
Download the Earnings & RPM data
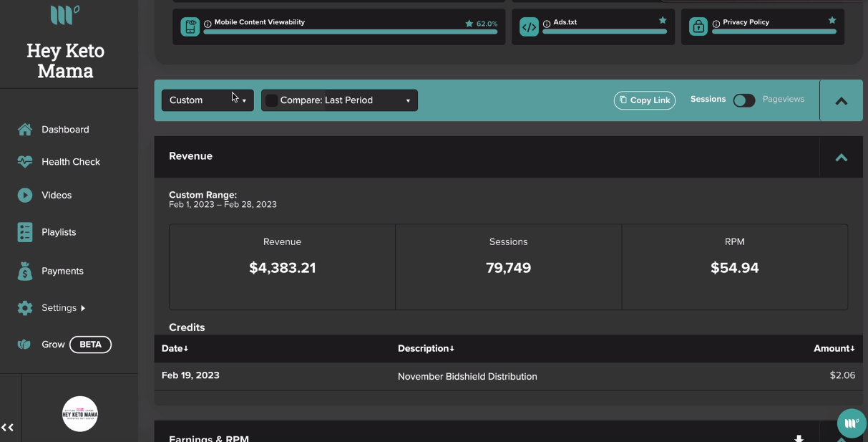coord(799,438)
